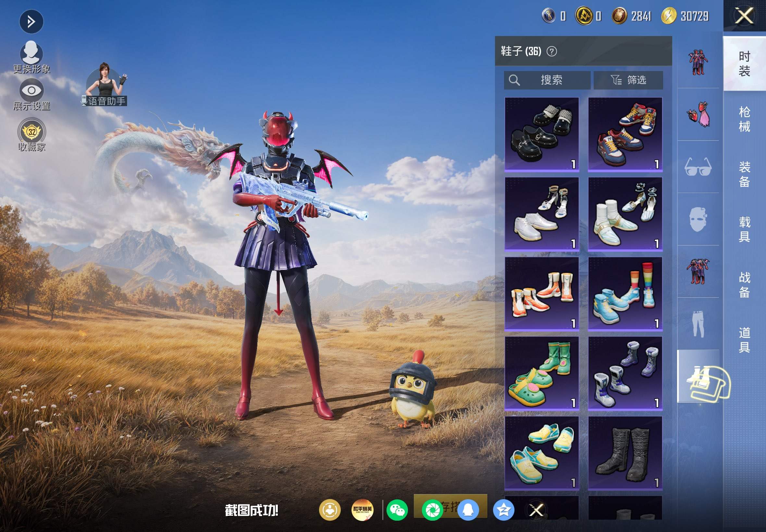Open the 语音助手 voice assistant

click(x=105, y=84)
